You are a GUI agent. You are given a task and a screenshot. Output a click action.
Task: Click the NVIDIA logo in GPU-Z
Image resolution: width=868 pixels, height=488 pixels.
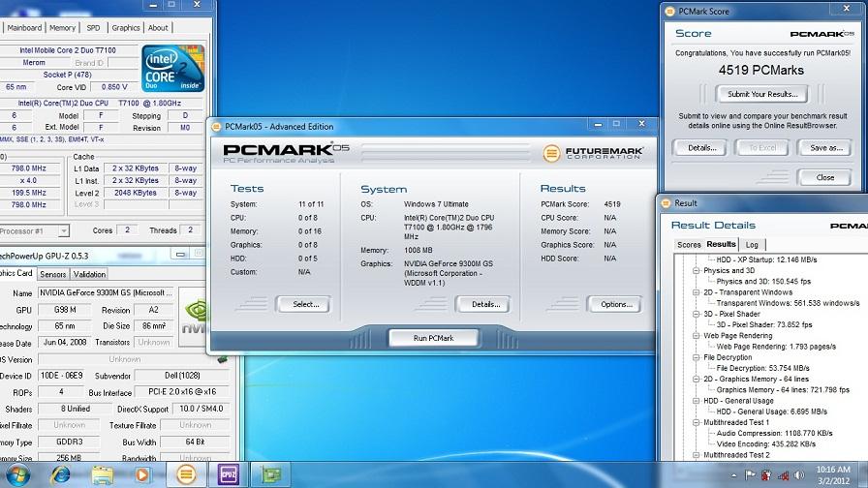(x=194, y=317)
